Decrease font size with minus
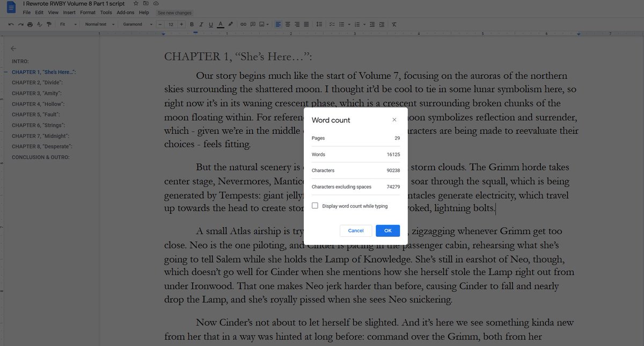 (160, 24)
